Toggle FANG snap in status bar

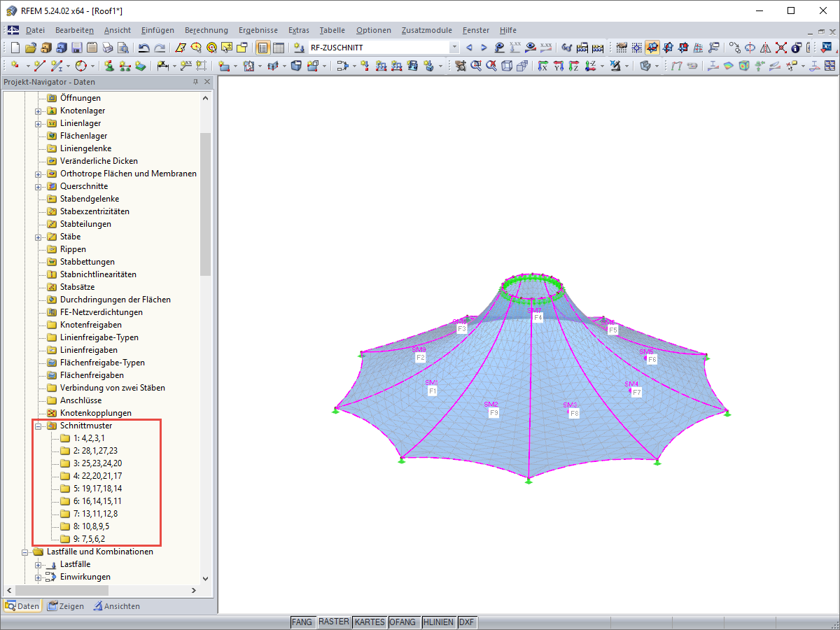302,622
